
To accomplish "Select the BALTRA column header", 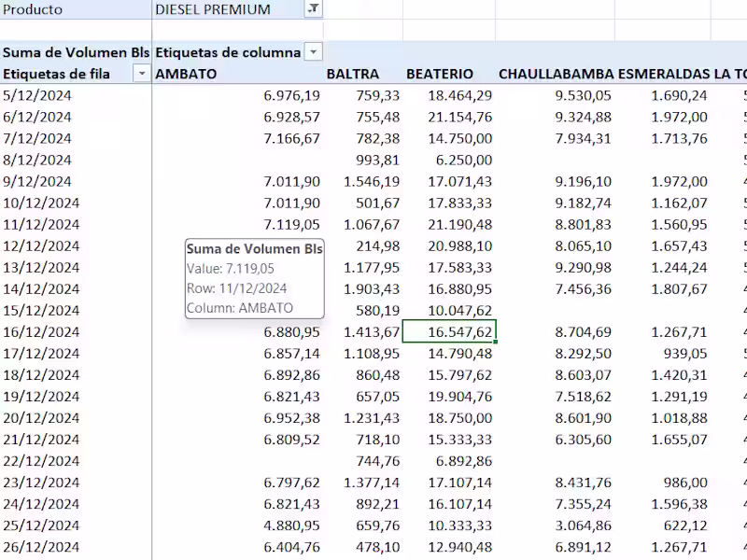I will (353, 74).
